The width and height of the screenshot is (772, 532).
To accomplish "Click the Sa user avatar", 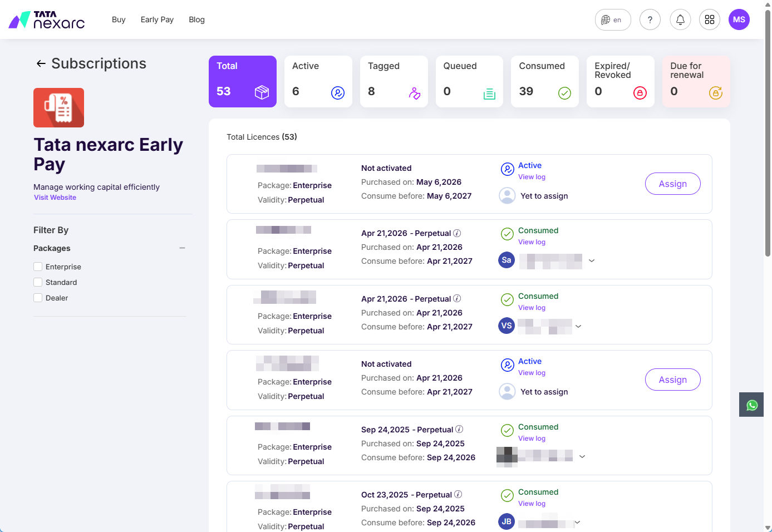I will coord(507,260).
